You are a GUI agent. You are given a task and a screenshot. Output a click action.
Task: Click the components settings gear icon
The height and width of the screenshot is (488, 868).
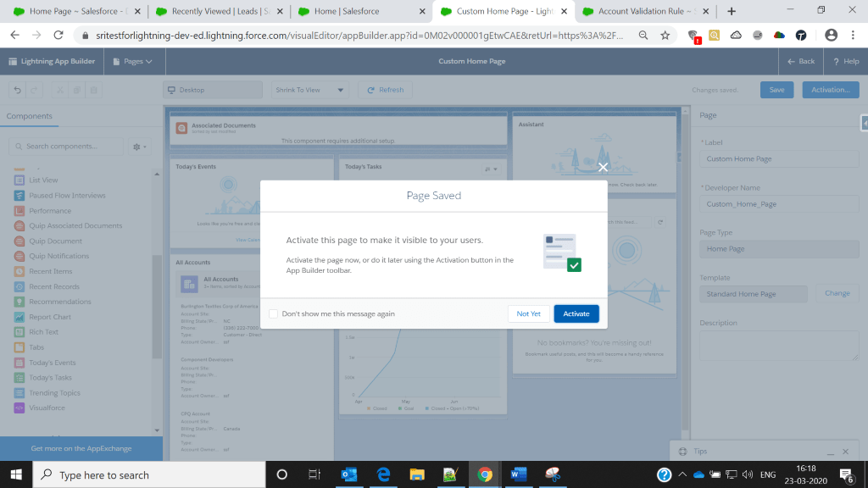coord(138,147)
